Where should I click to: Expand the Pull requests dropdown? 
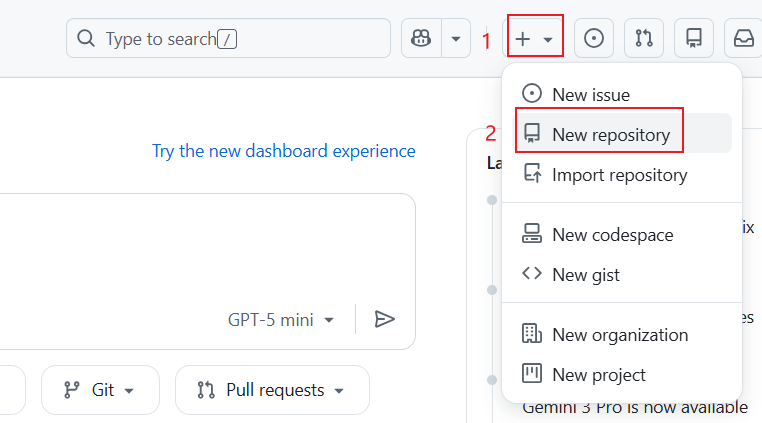[x=272, y=390]
